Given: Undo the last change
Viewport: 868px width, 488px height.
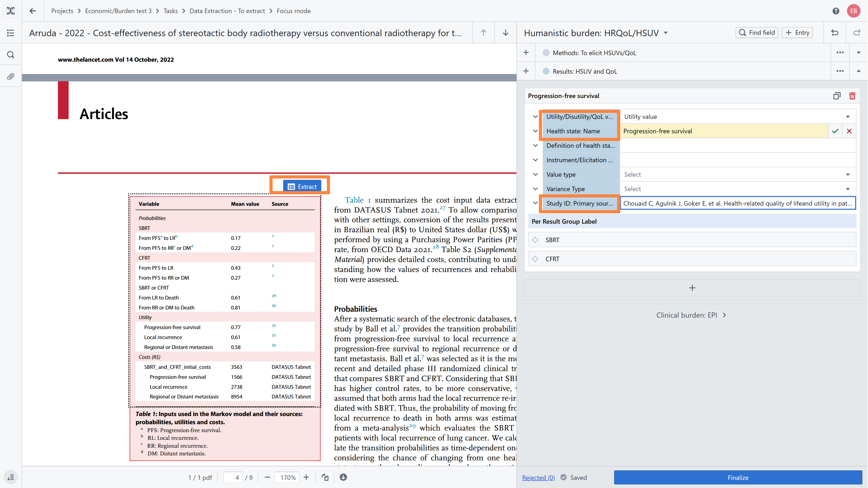Looking at the screenshot, I should coord(835,33).
